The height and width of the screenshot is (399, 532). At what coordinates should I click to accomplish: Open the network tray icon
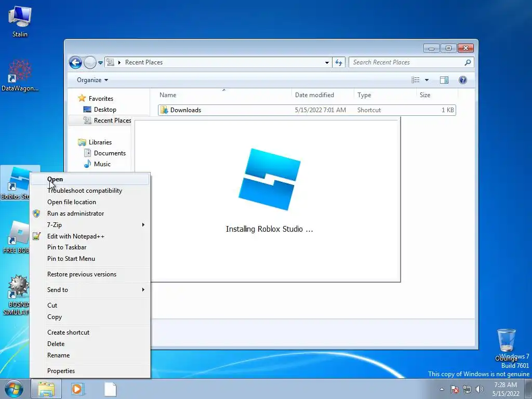pyautogui.click(x=467, y=389)
